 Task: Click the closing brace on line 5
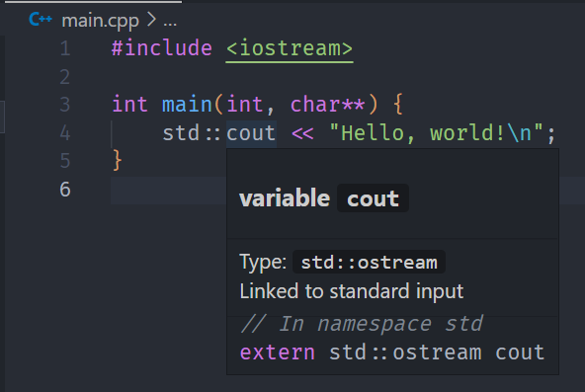click(x=118, y=161)
